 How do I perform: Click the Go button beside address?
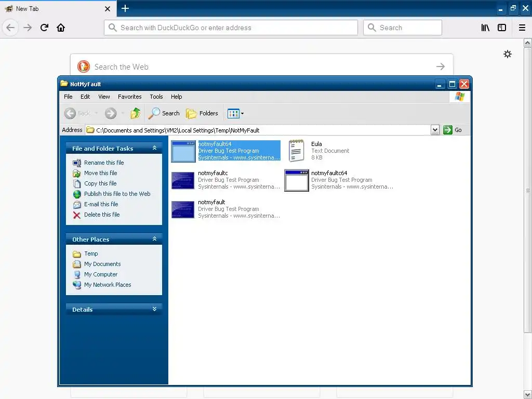[453, 130]
